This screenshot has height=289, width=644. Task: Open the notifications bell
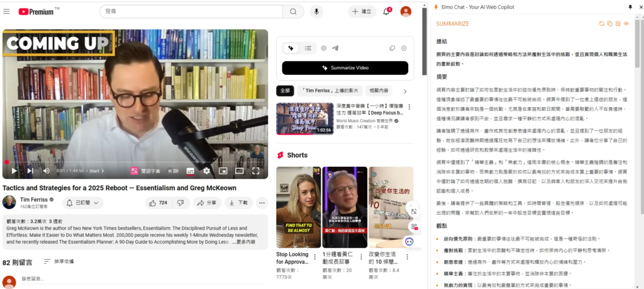387,11
